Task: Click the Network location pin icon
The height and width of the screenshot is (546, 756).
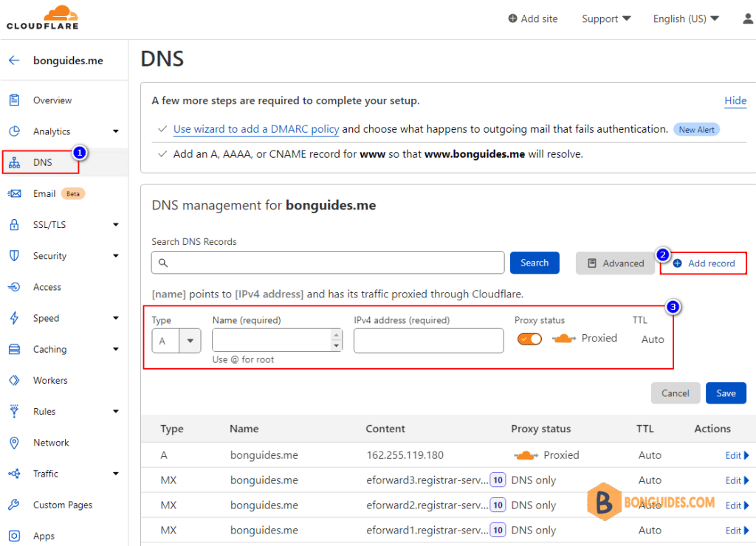Action: 15,443
